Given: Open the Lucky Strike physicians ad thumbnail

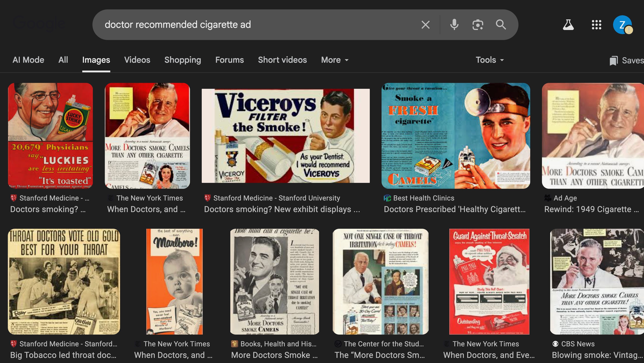Looking at the screenshot, I should (x=50, y=136).
